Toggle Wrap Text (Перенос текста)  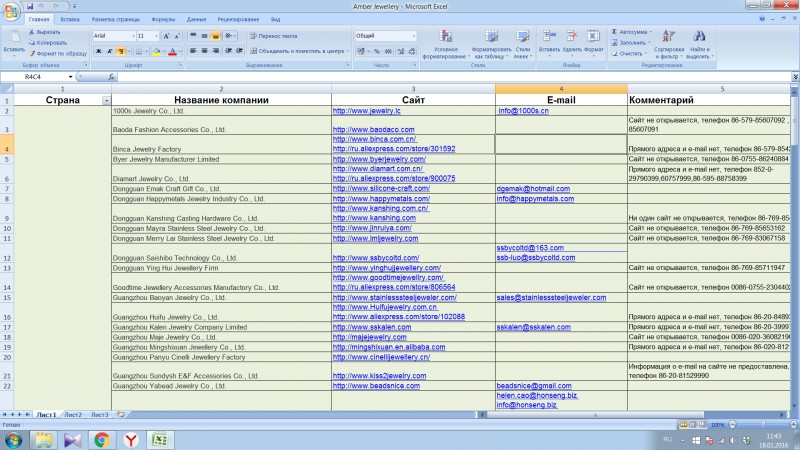273,36
